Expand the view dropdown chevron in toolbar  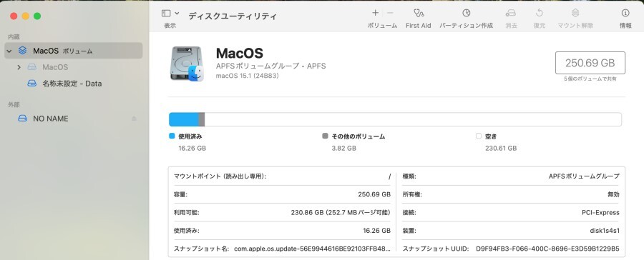click(177, 13)
